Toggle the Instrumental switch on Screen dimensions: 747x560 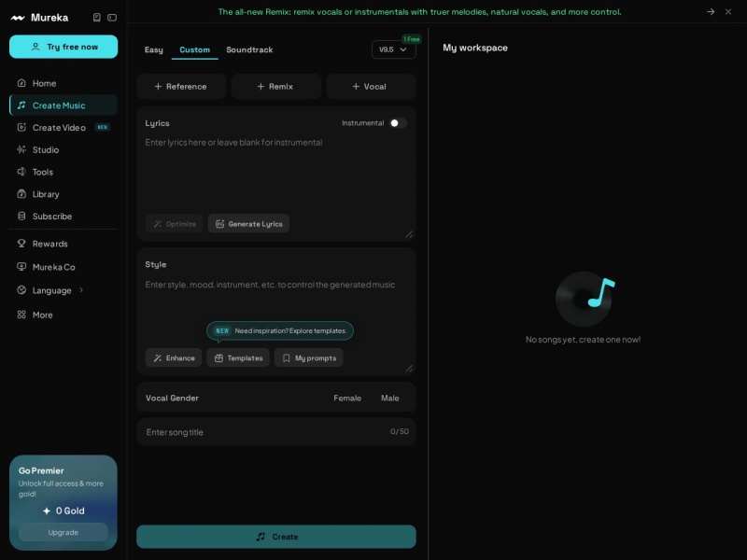point(398,123)
